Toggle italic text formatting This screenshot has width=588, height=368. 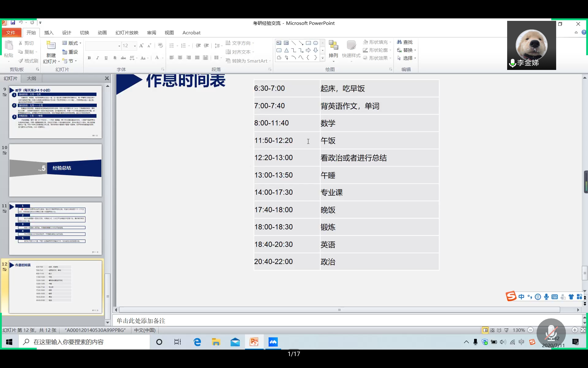click(97, 58)
